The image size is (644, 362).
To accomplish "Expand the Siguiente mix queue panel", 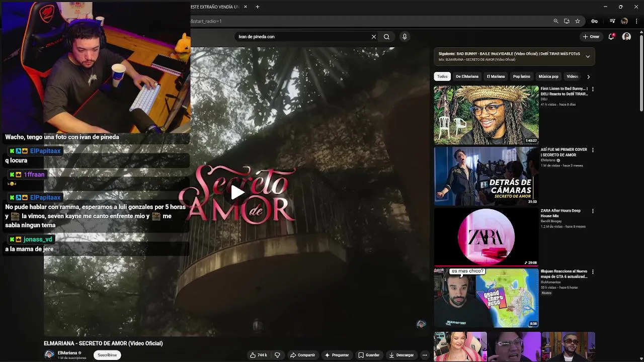I will [x=587, y=56].
